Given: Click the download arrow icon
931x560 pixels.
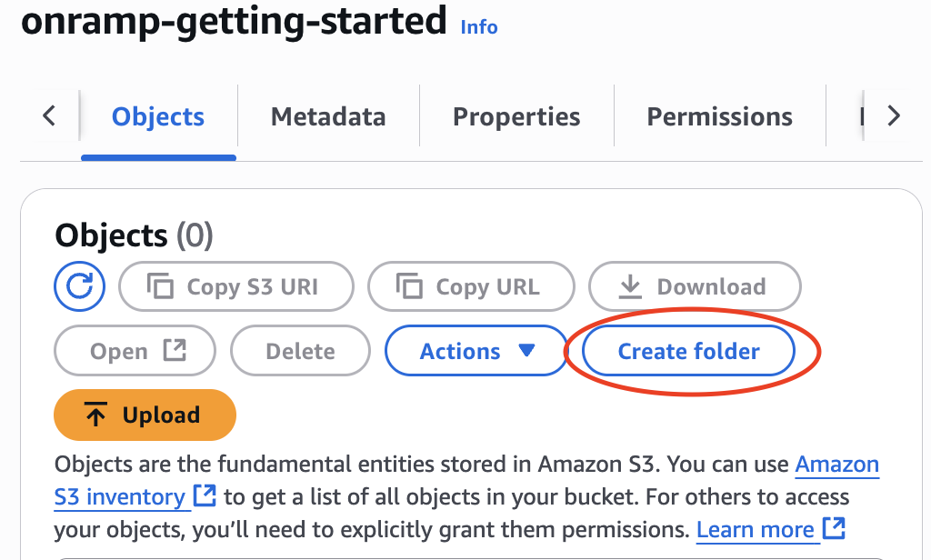Looking at the screenshot, I should point(630,285).
